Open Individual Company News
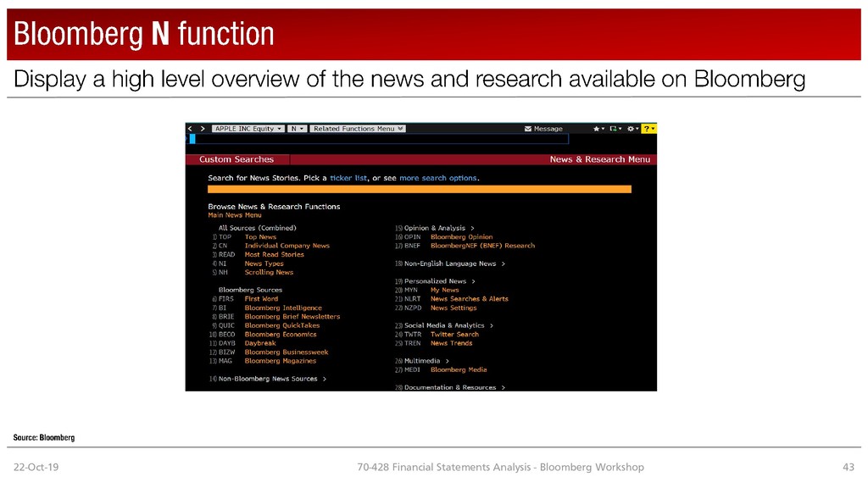 (x=287, y=246)
